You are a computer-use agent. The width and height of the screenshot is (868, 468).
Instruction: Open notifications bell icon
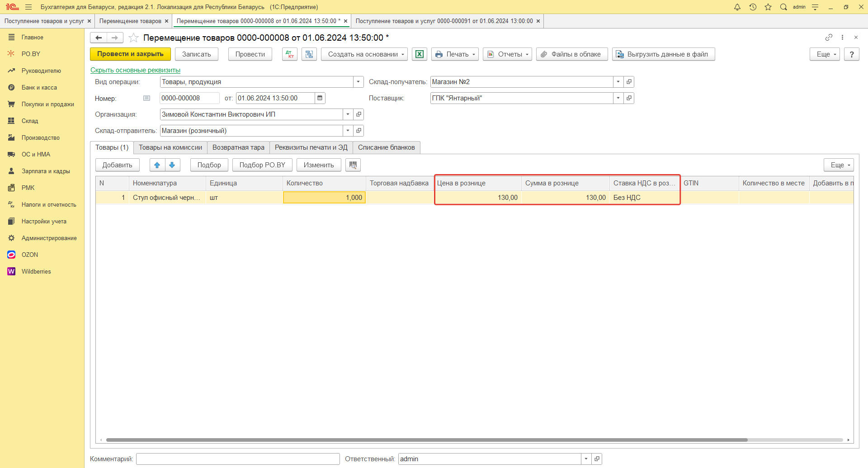(x=737, y=7)
